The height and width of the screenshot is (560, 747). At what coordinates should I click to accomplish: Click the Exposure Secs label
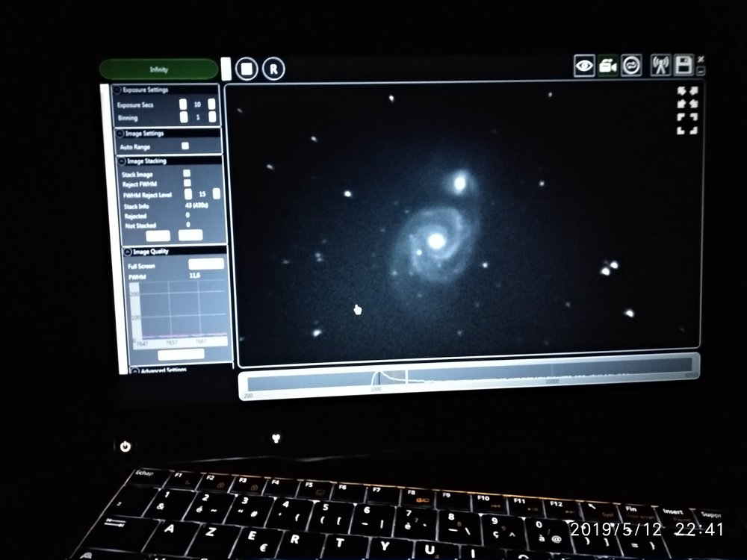tap(135, 105)
